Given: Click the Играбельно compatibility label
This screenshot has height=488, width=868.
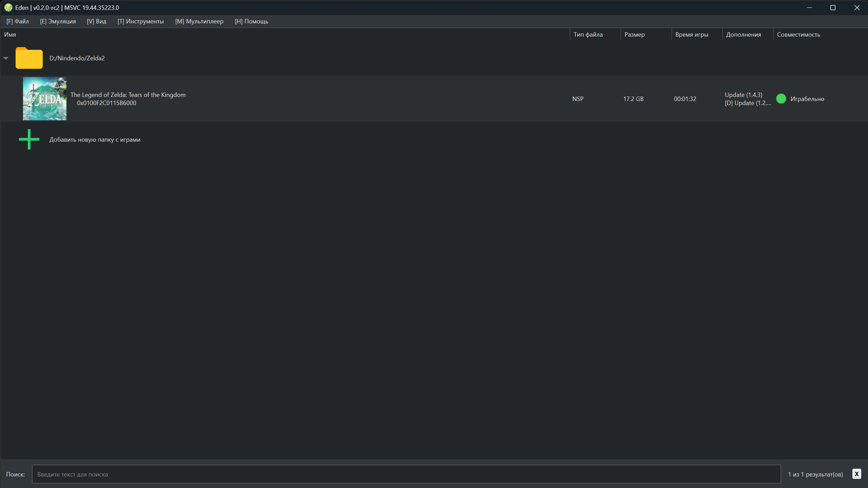Looking at the screenshot, I should coord(807,99).
